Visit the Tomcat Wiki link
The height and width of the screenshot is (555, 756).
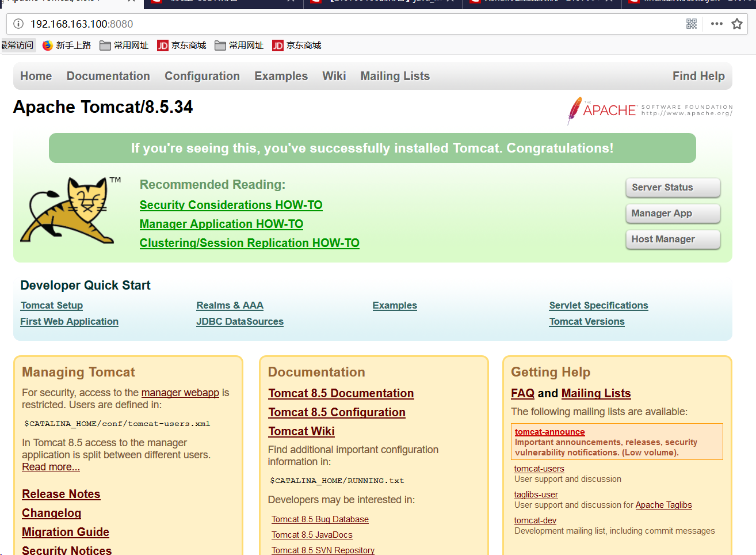click(301, 431)
